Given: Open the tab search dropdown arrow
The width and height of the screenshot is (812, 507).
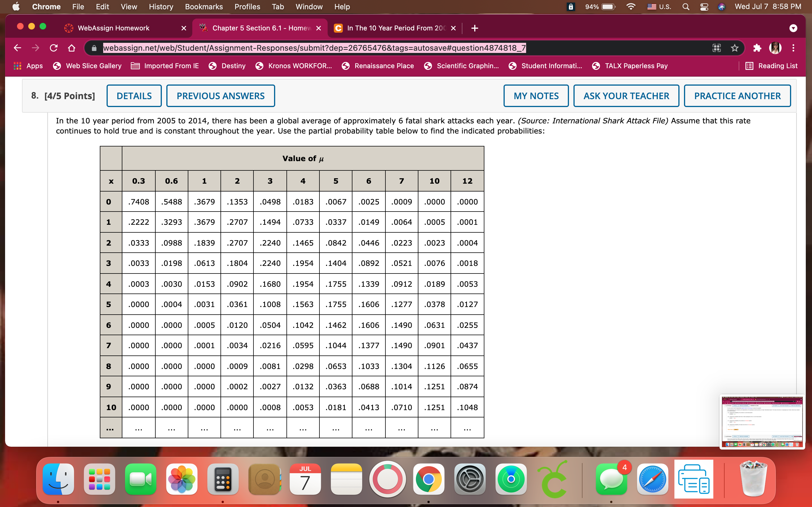Looking at the screenshot, I should coord(794,28).
